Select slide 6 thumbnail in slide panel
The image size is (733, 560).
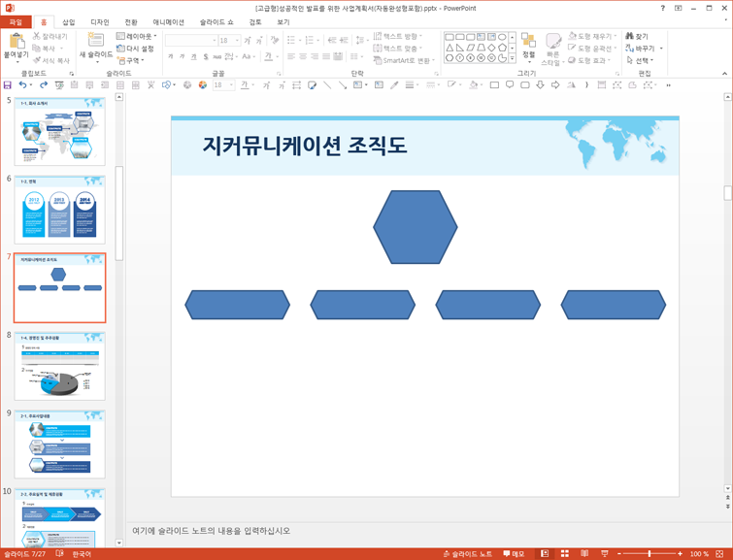click(x=60, y=210)
